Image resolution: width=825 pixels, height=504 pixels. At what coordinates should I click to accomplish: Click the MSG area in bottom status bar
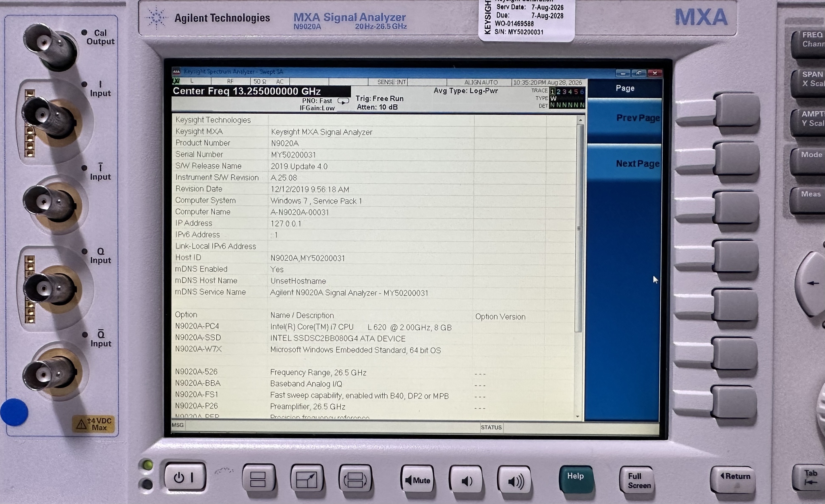(x=178, y=425)
